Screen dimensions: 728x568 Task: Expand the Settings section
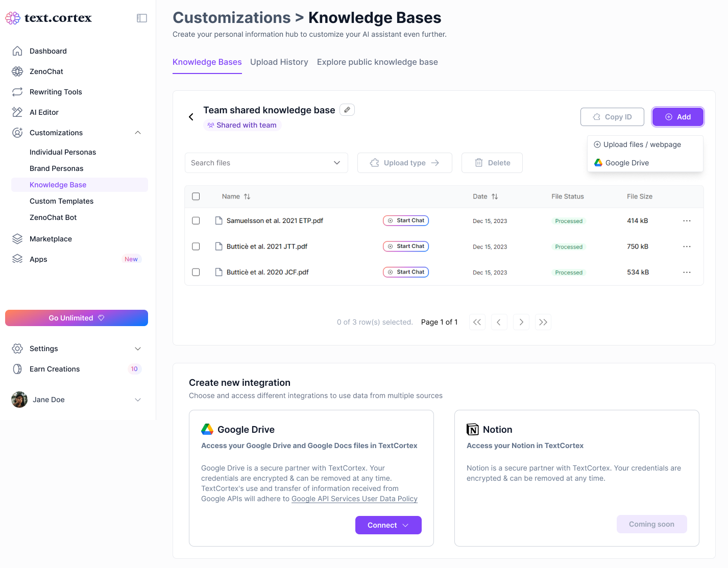coord(137,349)
